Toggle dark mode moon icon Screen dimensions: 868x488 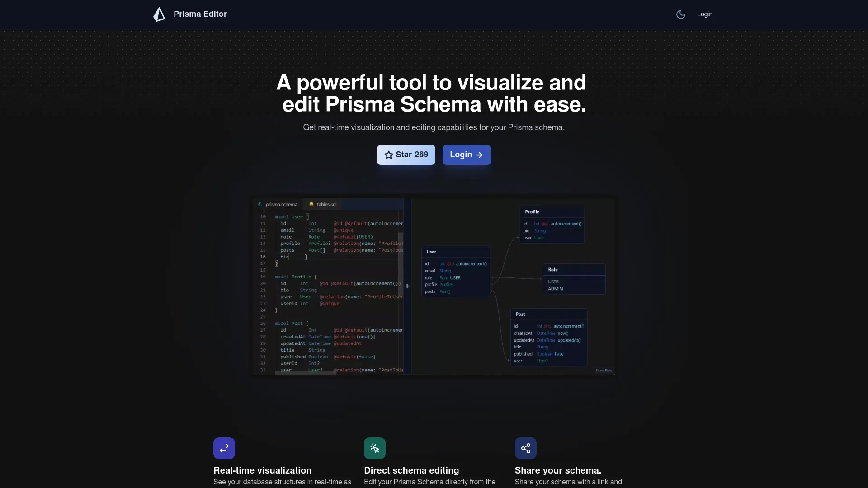[x=680, y=14]
